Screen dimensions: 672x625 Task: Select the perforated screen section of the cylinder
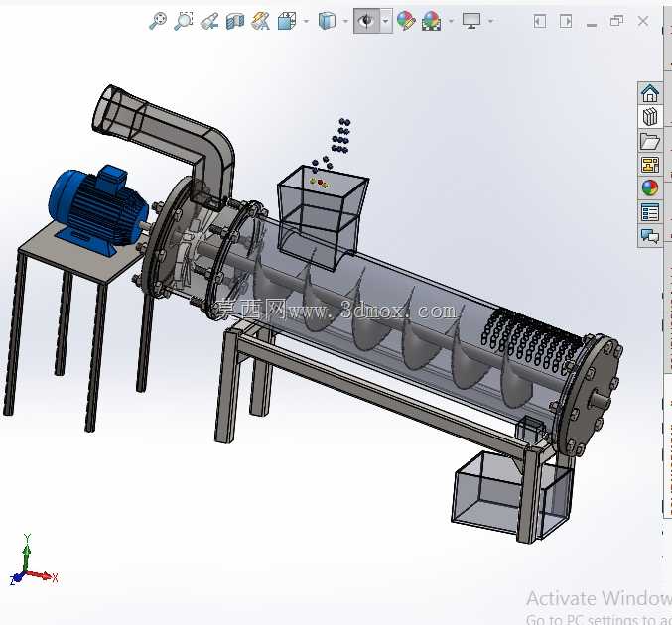[529, 339]
